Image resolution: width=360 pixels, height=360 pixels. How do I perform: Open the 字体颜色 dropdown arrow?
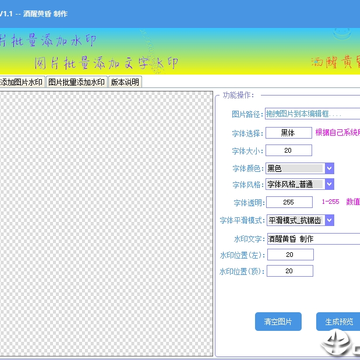[x=329, y=168]
